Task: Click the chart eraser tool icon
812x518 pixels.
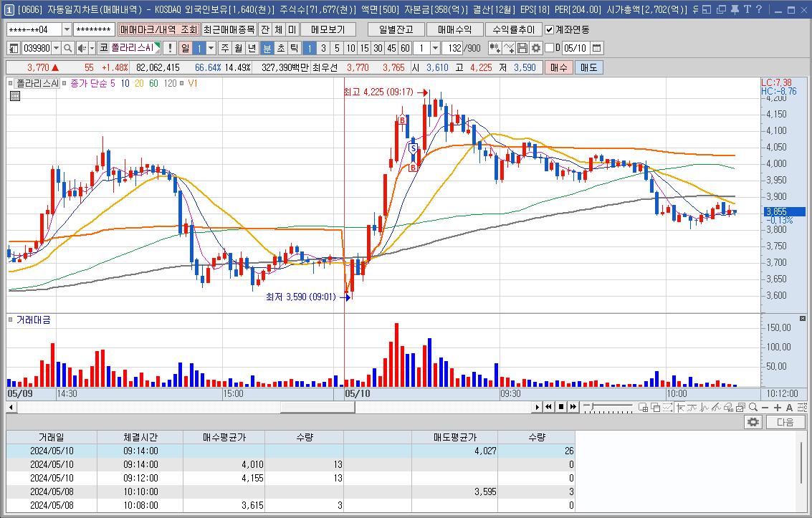Action: (728, 407)
